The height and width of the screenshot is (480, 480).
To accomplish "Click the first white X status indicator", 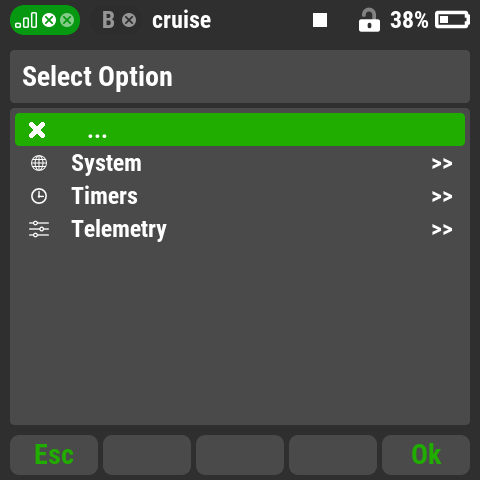I will tap(49, 20).
